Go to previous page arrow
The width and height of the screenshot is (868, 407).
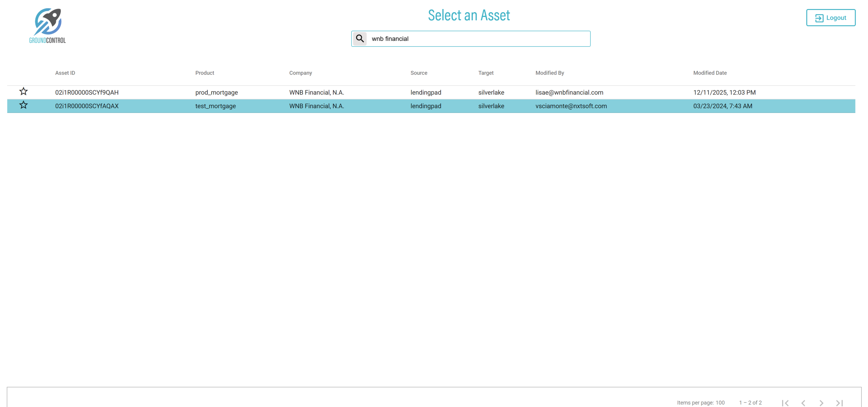pos(803,402)
